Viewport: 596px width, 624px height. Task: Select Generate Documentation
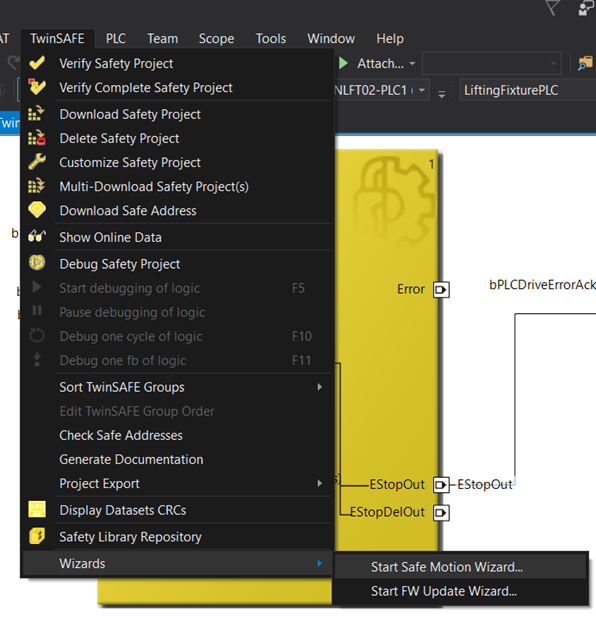[x=177, y=460]
